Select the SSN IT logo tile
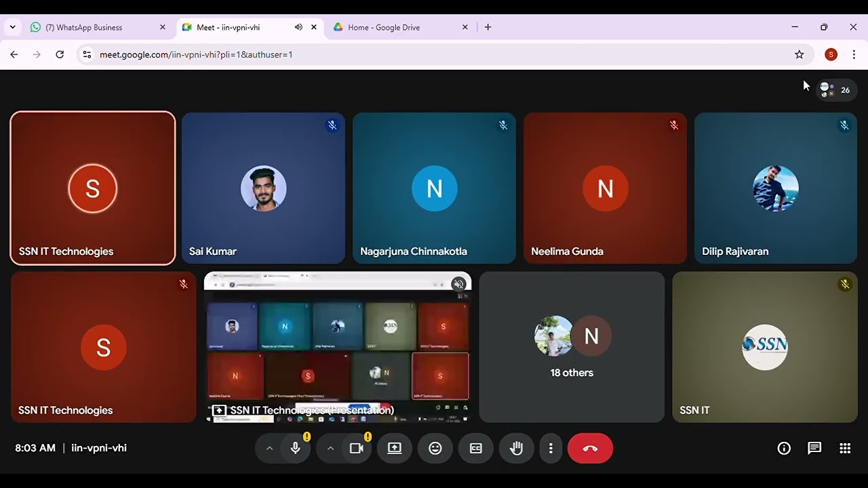The height and width of the screenshot is (488, 868). (765, 347)
